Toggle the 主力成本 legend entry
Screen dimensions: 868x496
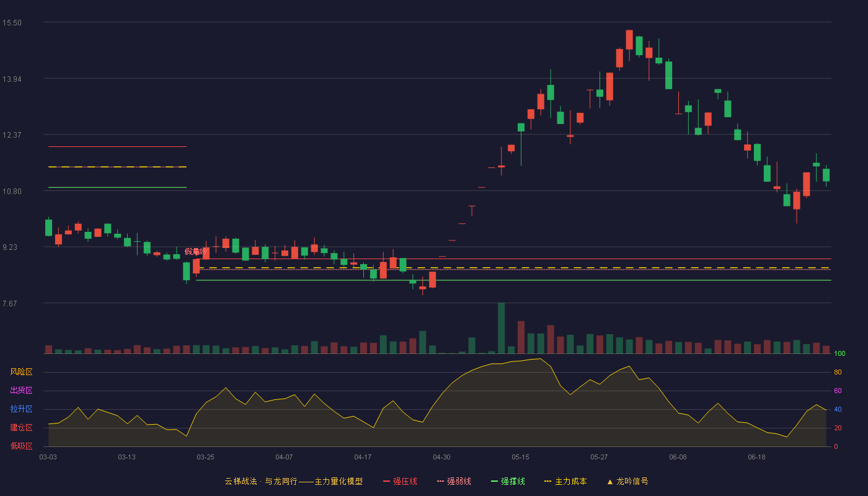click(565, 481)
